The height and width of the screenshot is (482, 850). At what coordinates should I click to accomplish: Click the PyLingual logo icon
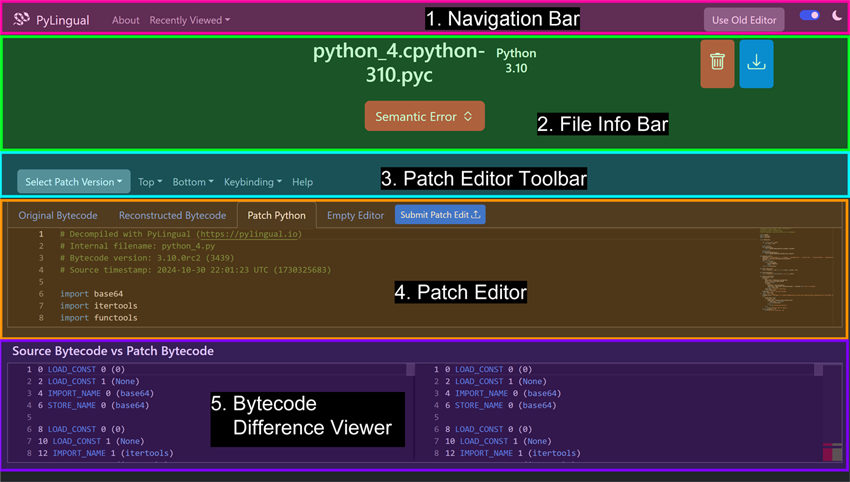click(21, 20)
